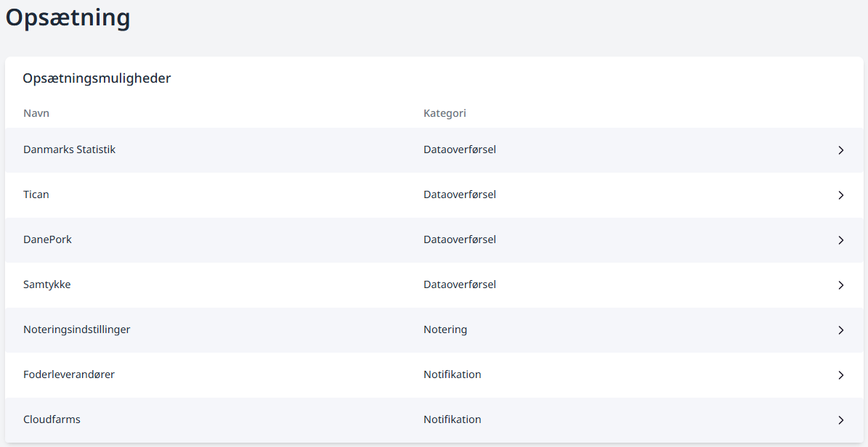This screenshot has height=447, width=868.
Task: Open the Cloudfarms notification setup
Action: [x=52, y=419]
